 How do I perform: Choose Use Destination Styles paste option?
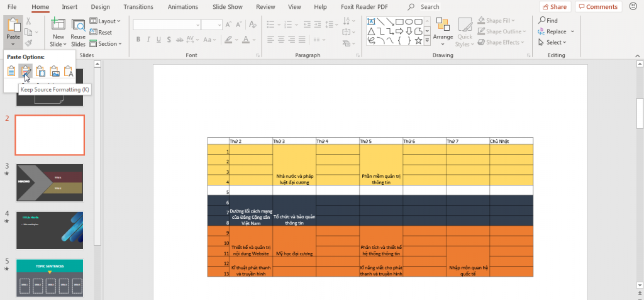point(11,71)
